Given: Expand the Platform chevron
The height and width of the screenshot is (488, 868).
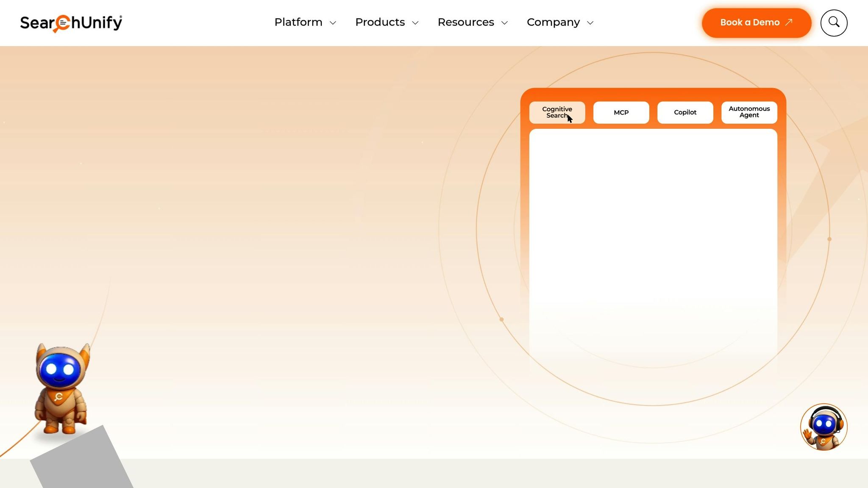Looking at the screenshot, I should click(x=333, y=23).
